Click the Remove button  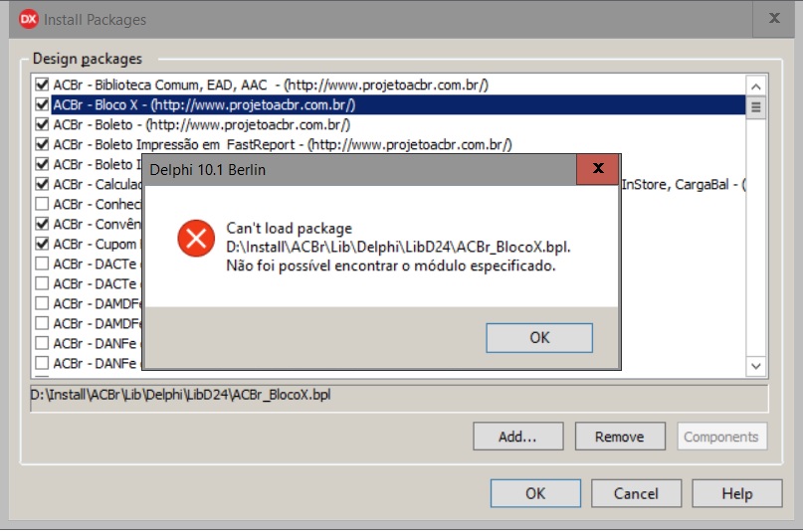pos(620,437)
